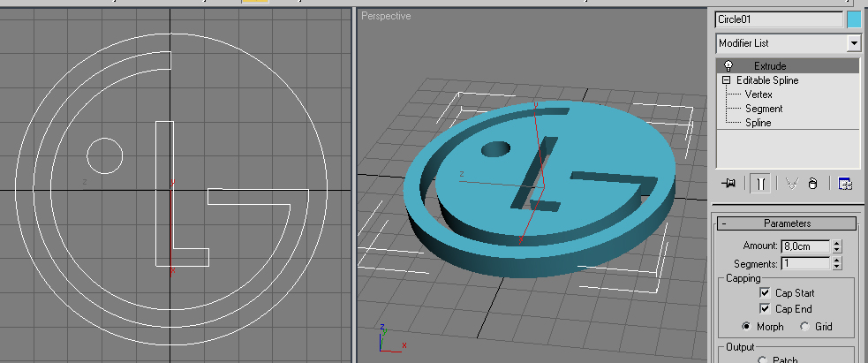This screenshot has width=868, height=363.
Task: Select the Spline sub-object level
Action: [x=758, y=123]
